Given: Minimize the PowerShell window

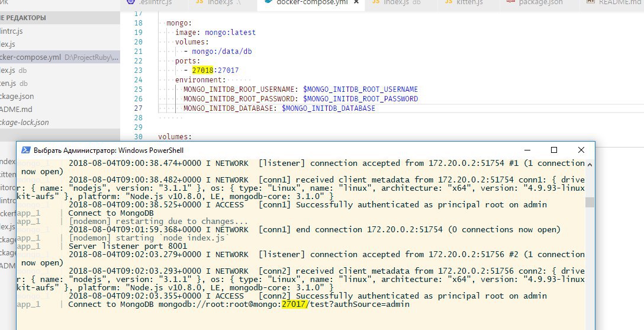Looking at the screenshot, I should click(527, 150).
